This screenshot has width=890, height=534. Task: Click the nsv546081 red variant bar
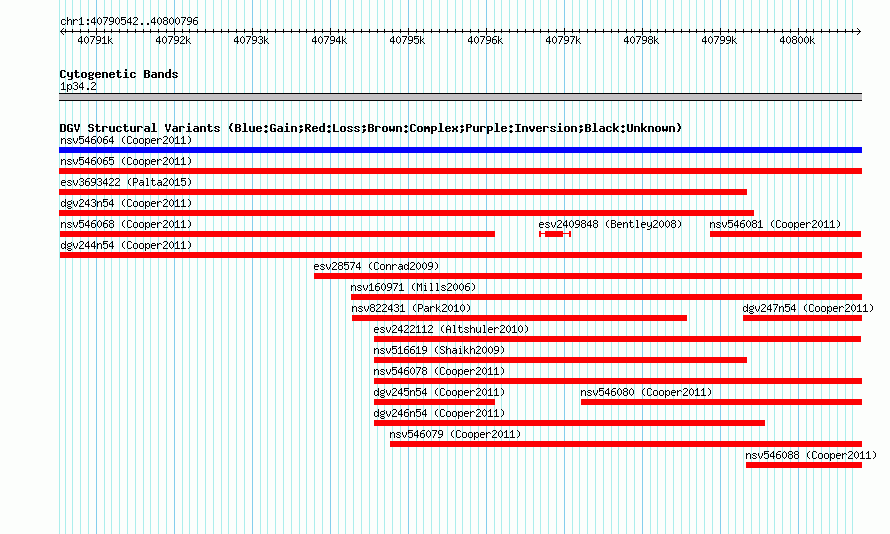786,234
